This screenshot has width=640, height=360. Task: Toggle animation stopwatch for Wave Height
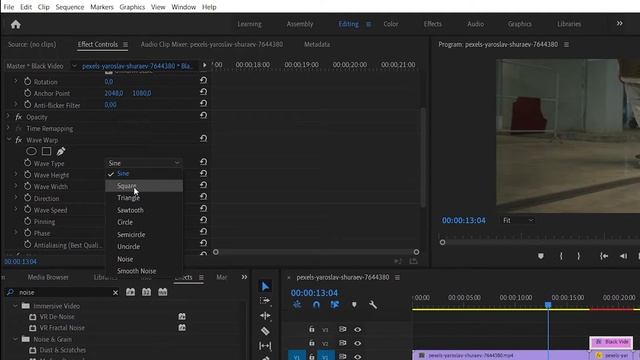[x=27, y=175]
